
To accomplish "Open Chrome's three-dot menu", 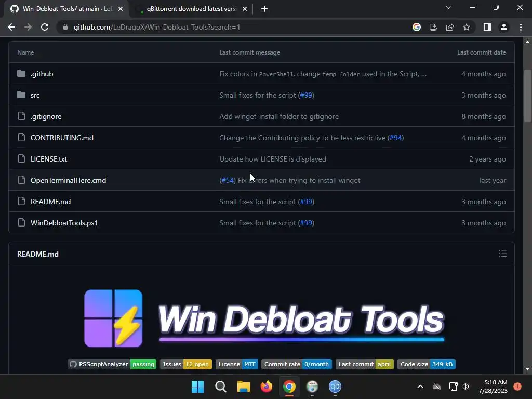I will 521,27.
